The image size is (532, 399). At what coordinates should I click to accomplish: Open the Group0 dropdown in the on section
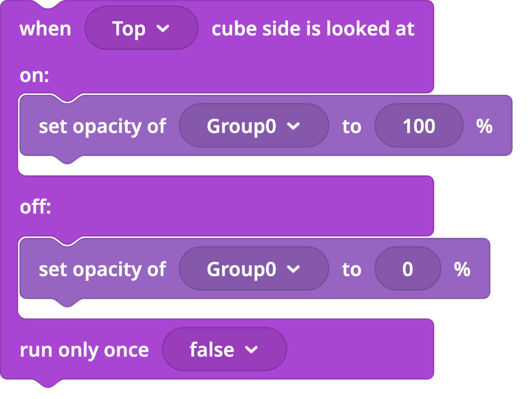coord(254,126)
